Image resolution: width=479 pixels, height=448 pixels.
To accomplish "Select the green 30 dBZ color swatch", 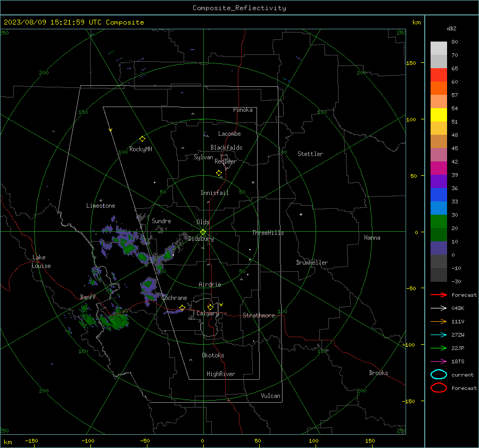I will (x=439, y=222).
